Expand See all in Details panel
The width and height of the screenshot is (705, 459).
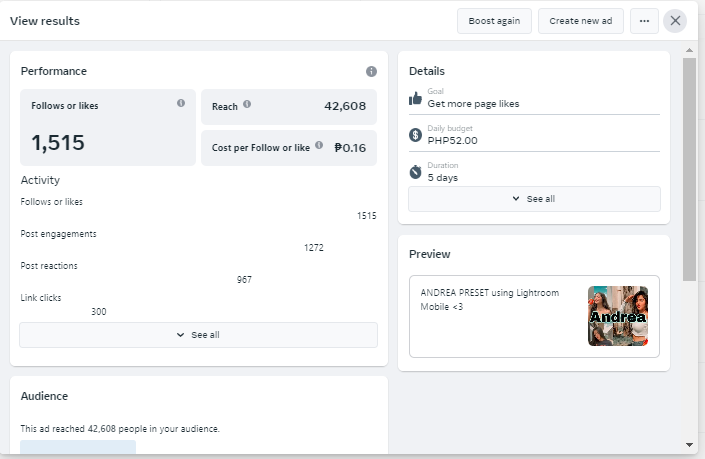coord(534,199)
